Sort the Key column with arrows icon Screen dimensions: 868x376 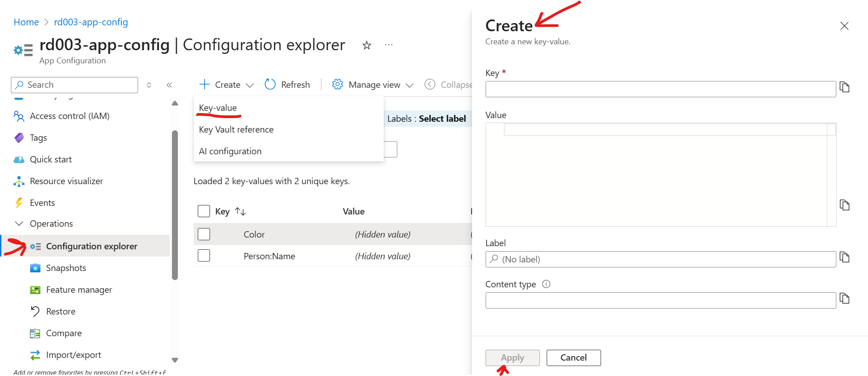click(x=240, y=211)
